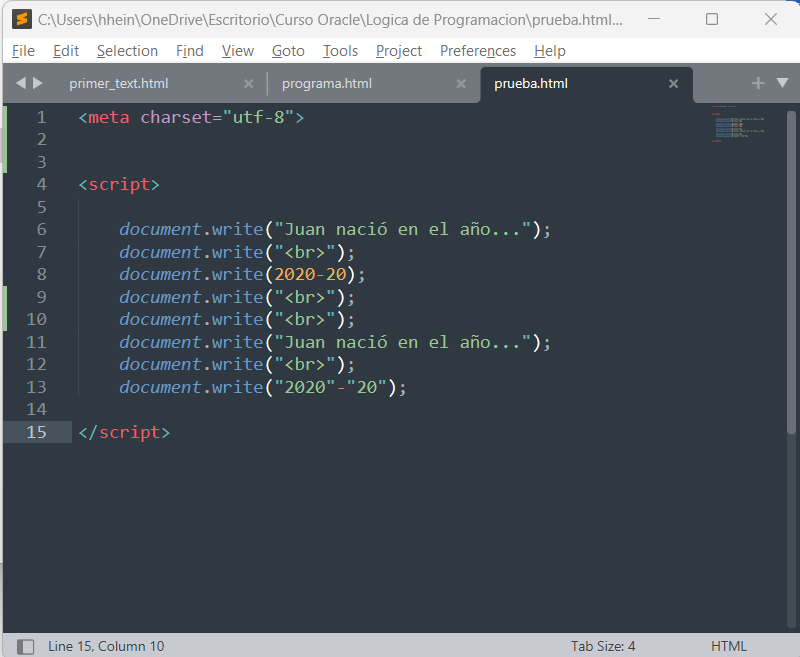Viewport: 800px width, 657px height.
Task: Click the "<br>" string on line 7
Action: [305, 252]
